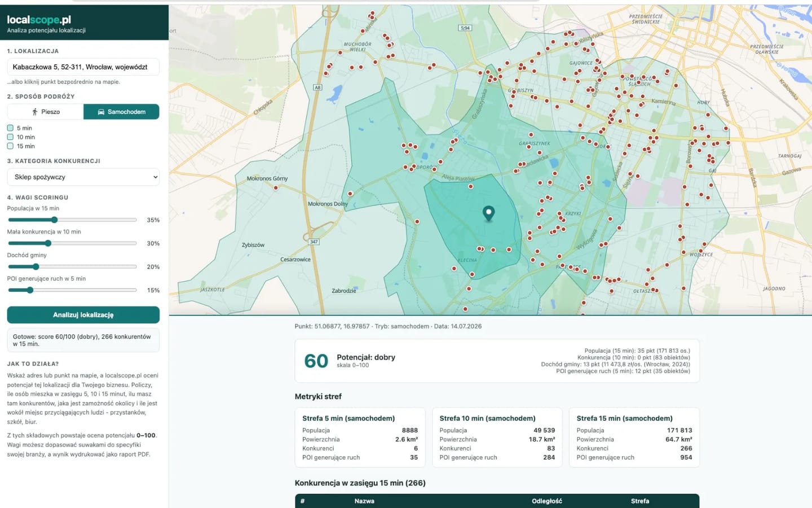Click Konkurencja w zasięgu 15 min (266) heading

[x=360, y=483]
